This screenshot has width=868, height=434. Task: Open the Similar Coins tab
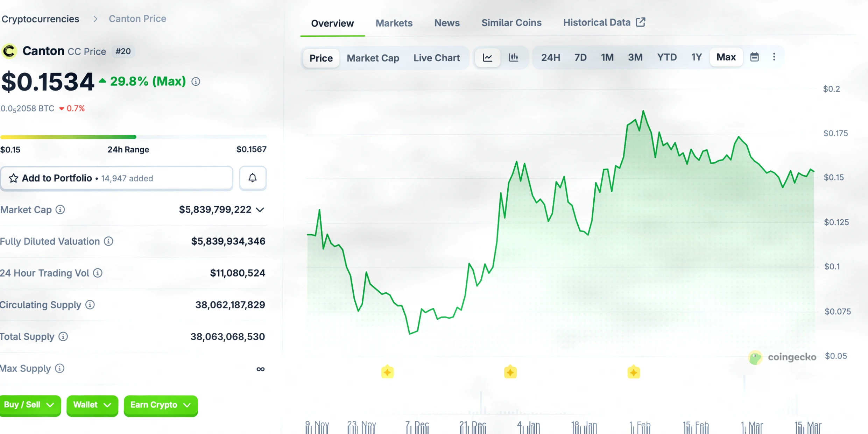pyautogui.click(x=511, y=23)
